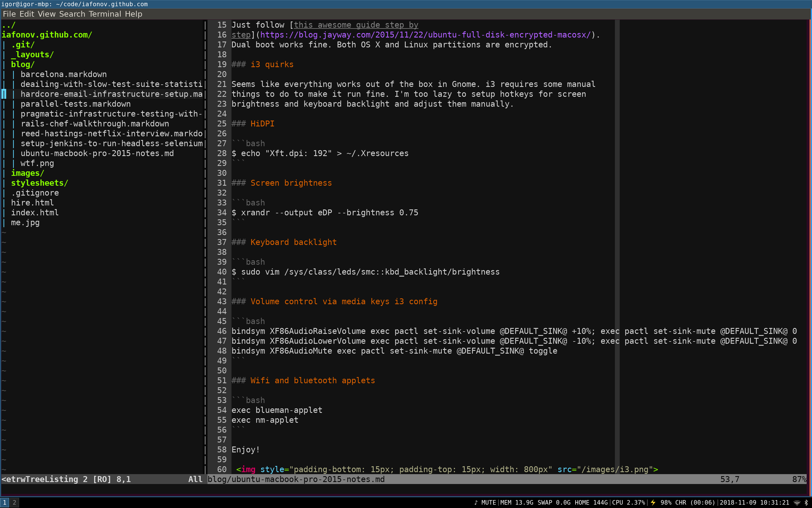
Task: Place cursor on '### HiDPI' heading
Action: pyautogui.click(x=253, y=124)
